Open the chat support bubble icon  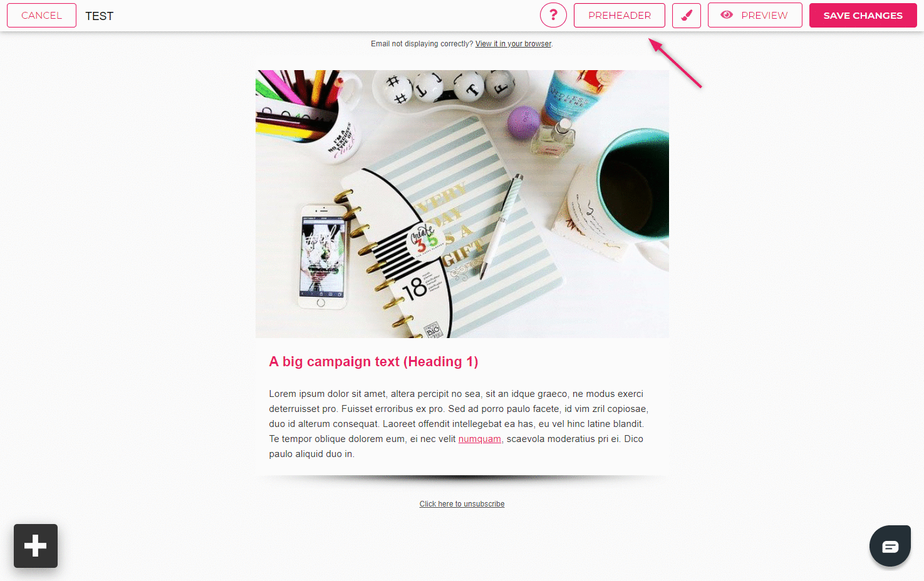pos(890,546)
